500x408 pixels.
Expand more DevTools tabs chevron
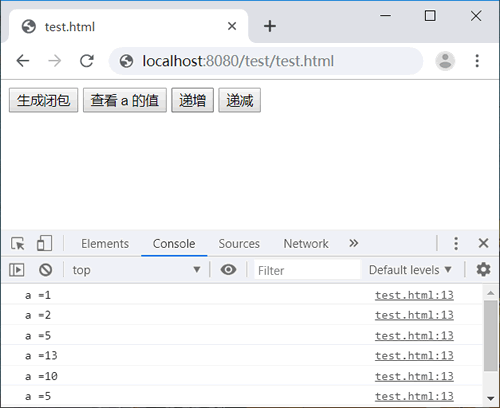click(354, 243)
